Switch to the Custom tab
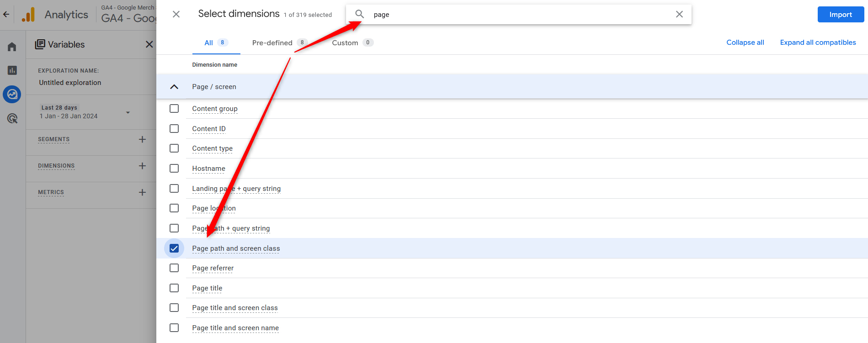868x343 pixels. tap(345, 43)
